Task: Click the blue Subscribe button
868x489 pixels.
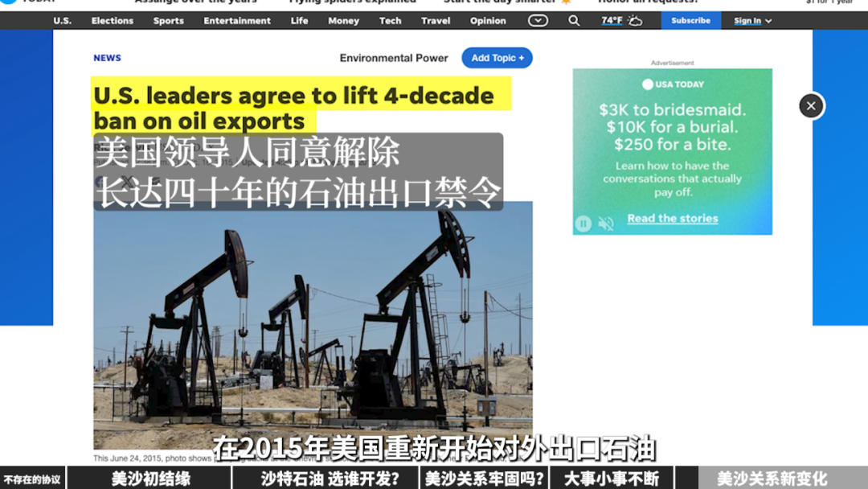Action: coord(691,20)
